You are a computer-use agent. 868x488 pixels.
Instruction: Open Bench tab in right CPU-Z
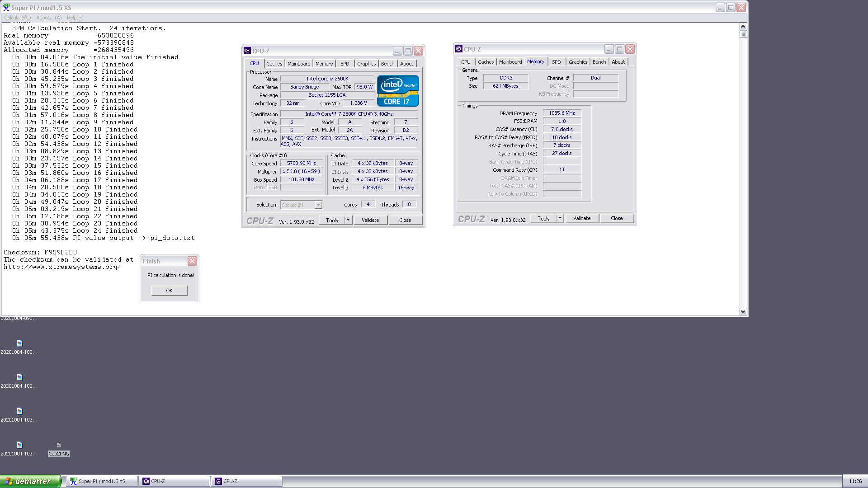point(599,62)
